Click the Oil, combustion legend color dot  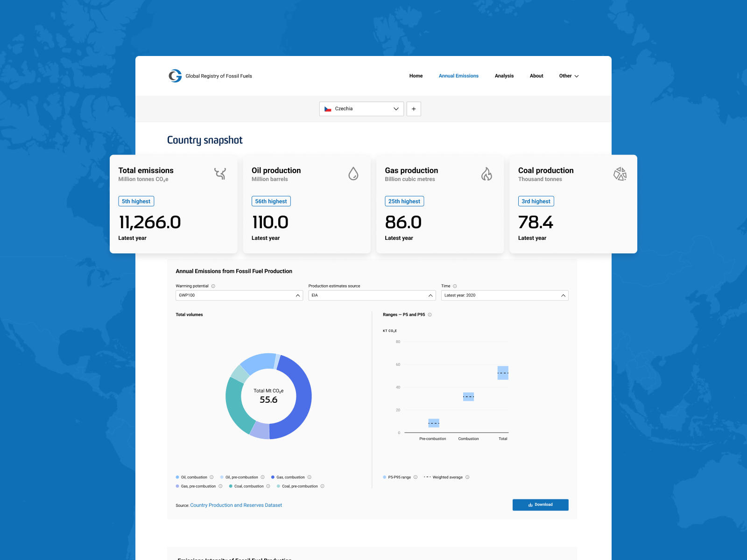tap(177, 477)
